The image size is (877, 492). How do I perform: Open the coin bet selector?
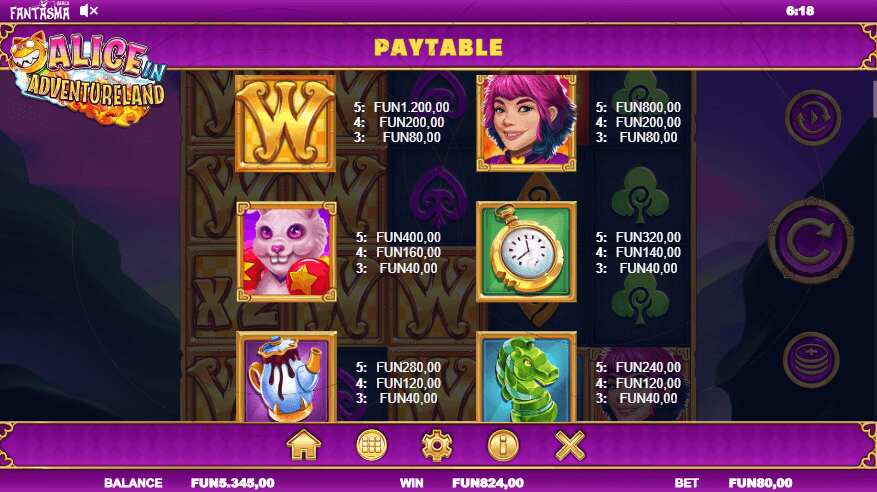(x=811, y=360)
